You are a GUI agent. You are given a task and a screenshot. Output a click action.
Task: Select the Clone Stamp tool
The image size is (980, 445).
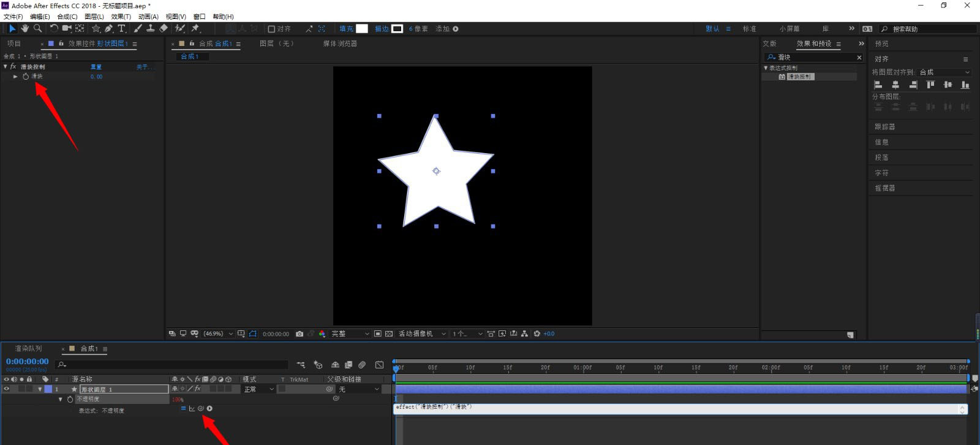coord(150,29)
